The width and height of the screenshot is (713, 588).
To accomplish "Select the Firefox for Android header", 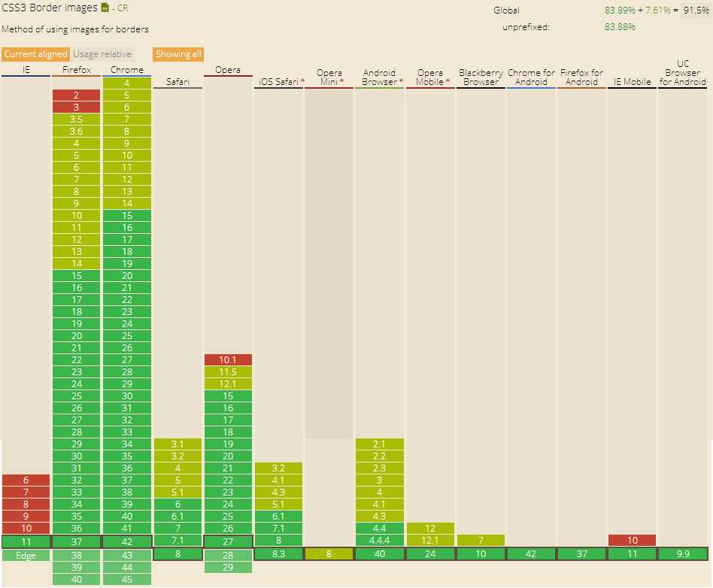I will click(x=581, y=77).
